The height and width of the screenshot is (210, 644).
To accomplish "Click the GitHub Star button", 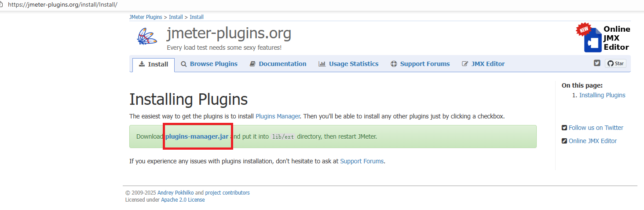I will tap(615, 63).
